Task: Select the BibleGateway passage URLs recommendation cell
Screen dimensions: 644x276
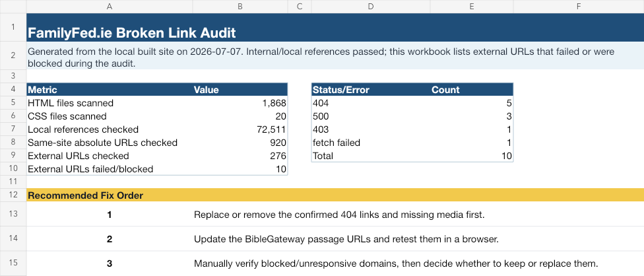Action: (418, 238)
